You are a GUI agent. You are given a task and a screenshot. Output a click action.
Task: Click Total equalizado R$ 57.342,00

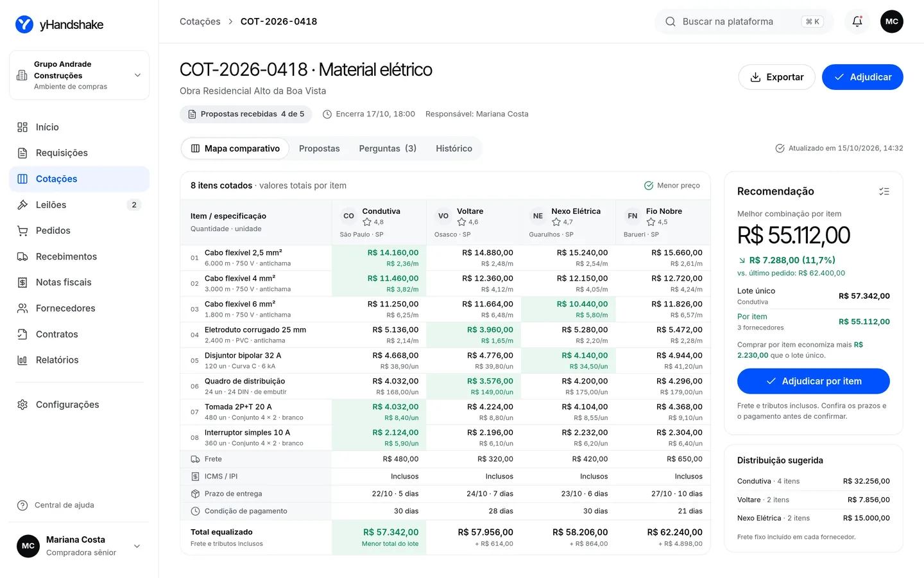coord(391,532)
